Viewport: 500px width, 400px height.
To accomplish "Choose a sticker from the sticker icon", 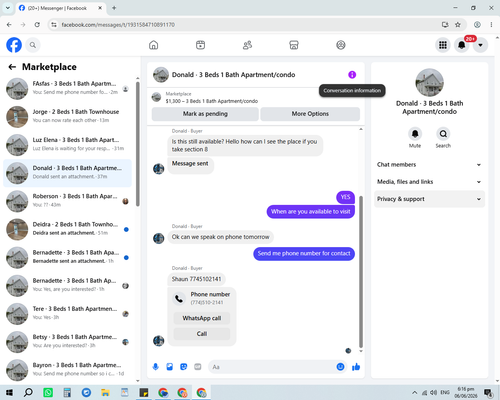I will (x=184, y=367).
